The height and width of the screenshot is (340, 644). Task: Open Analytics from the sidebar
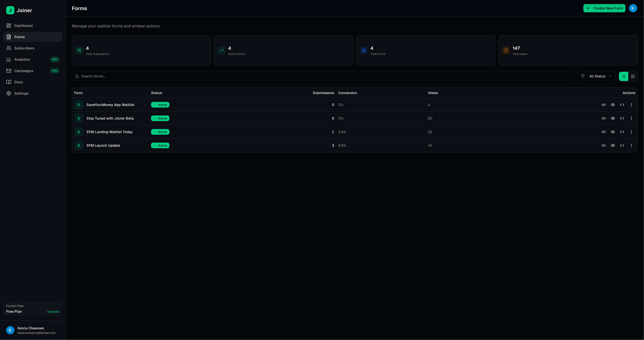click(22, 59)
